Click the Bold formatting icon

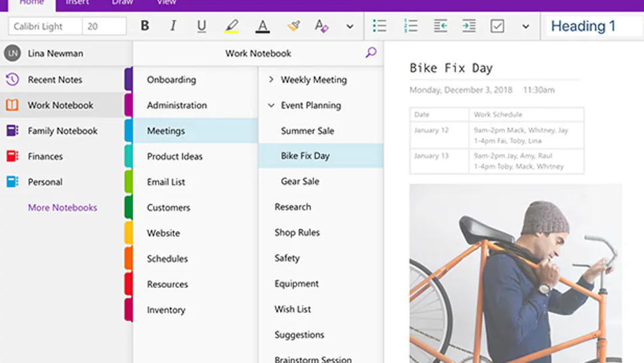coord(145,26)
